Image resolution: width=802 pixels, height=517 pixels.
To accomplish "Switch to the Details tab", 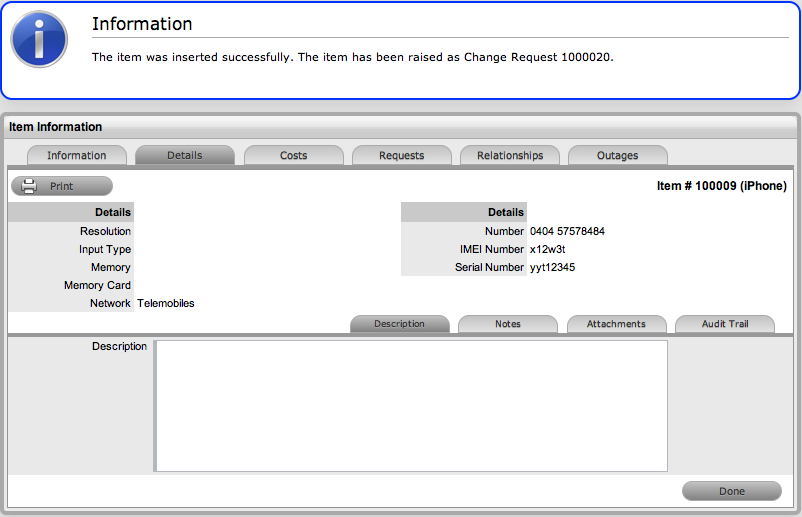I will click(185, 155).
